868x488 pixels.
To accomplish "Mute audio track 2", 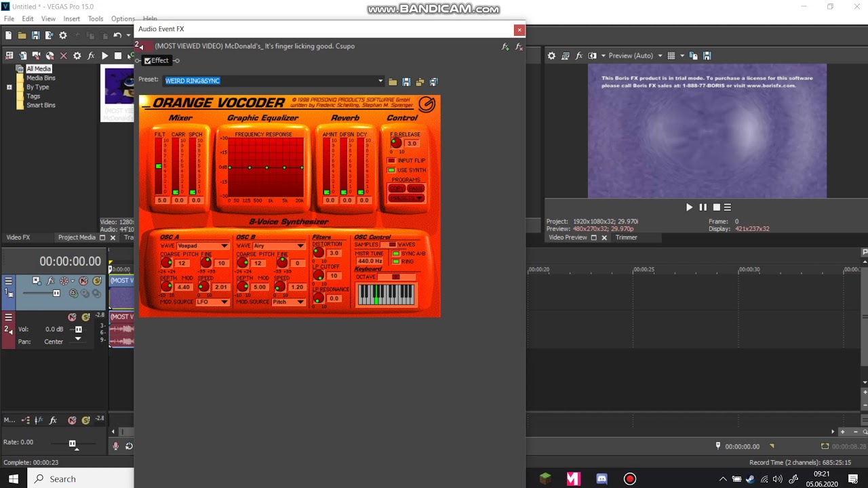I will (72, 317).
